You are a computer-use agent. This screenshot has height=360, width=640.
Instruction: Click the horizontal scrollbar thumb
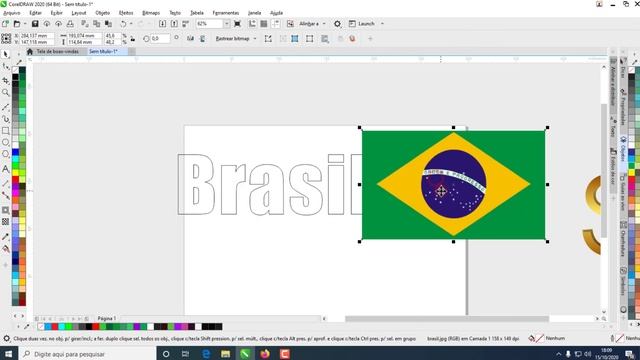(x=447, y=318)
